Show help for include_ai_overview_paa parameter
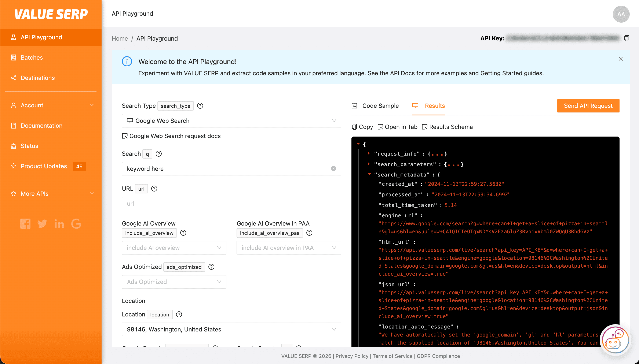 click(310, 233)
